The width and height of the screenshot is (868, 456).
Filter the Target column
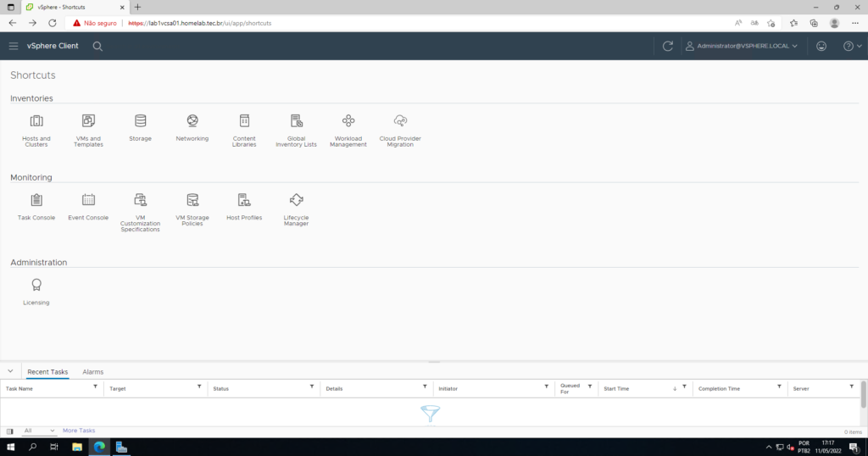[x=199, y=386]
